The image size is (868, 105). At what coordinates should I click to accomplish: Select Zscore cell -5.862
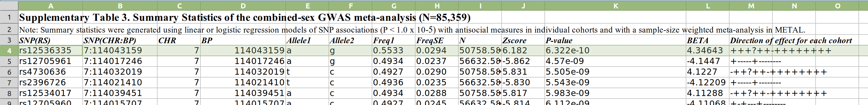tap(523, 61)
